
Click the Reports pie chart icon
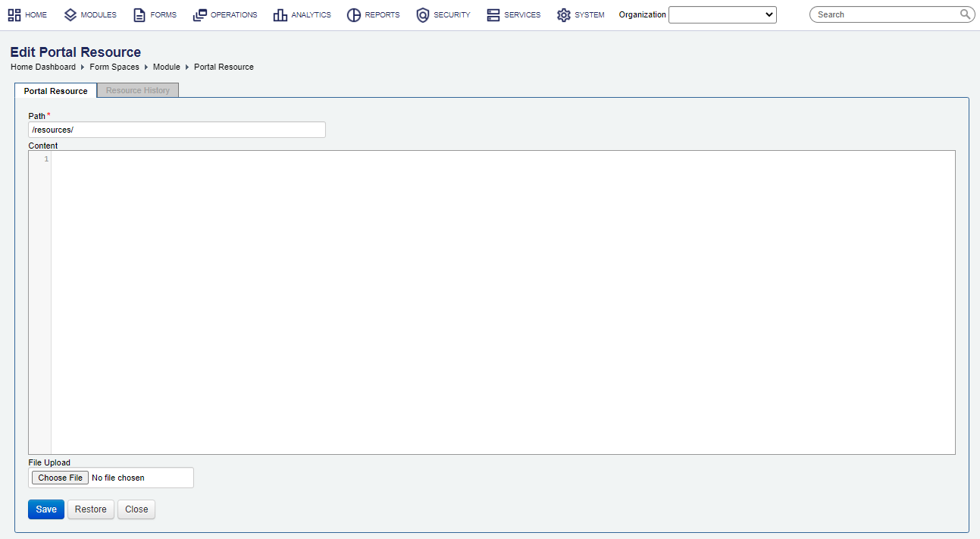pyautogui.click(x=354, y=15)
